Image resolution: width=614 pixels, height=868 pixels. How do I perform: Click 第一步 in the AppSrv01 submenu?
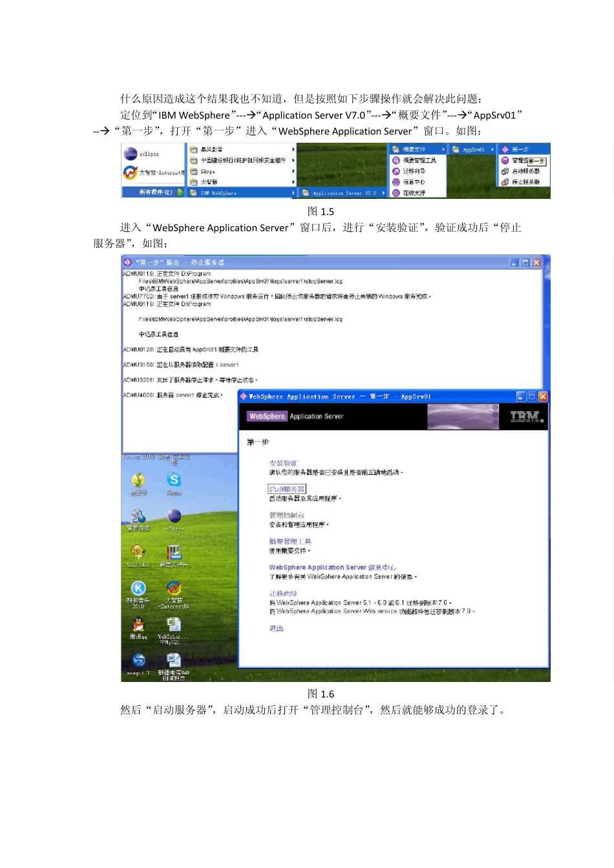524,149
